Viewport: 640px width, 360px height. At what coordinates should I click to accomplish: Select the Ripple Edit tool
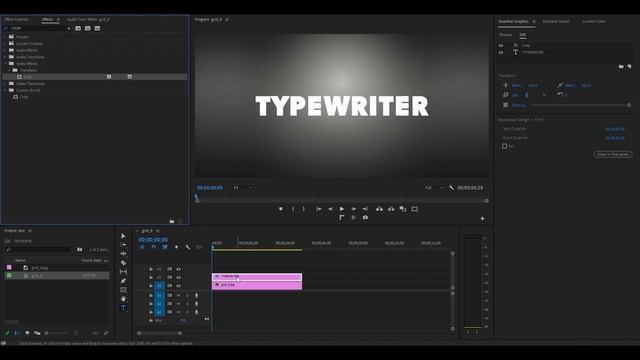[x=123, y=254]
